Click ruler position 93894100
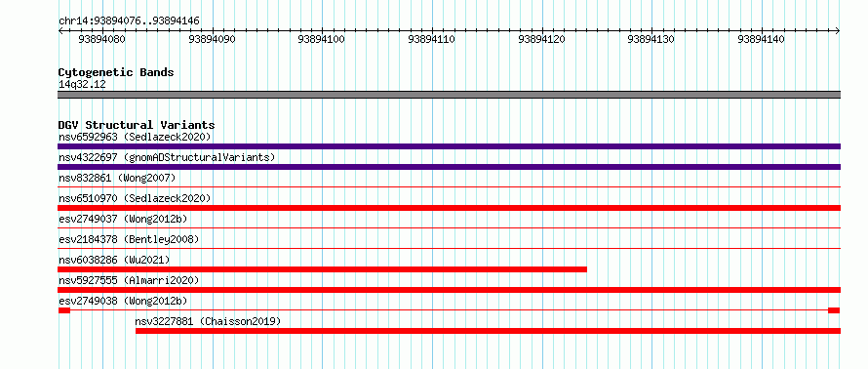Image resolution: width=868 pixels, height=369 pixels. 321,39
